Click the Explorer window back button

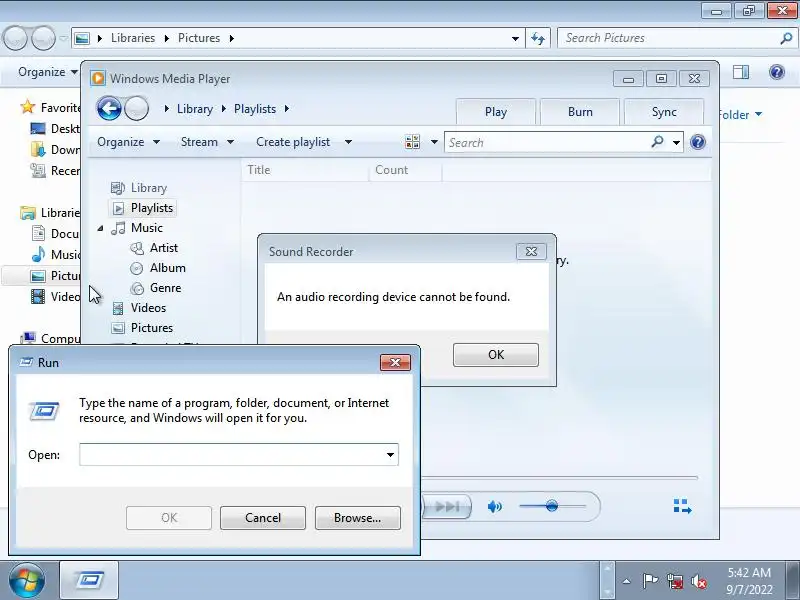[x=15, y=38]
